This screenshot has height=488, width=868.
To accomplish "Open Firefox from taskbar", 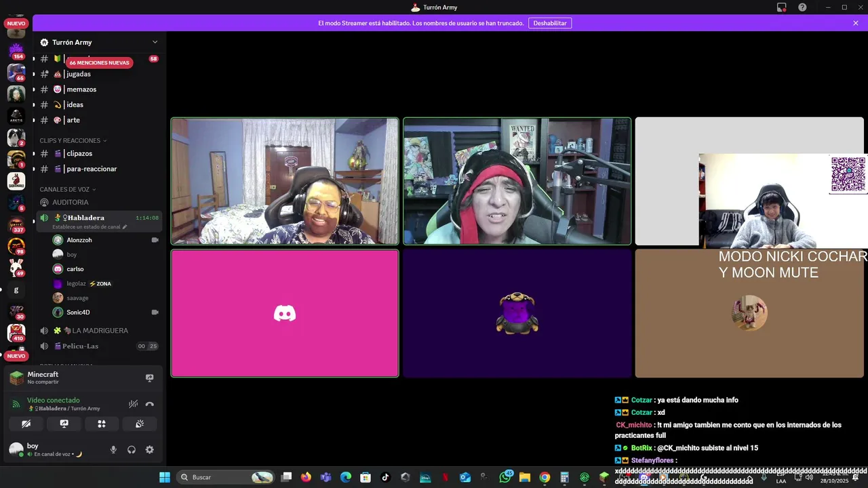I will (306, 477).
